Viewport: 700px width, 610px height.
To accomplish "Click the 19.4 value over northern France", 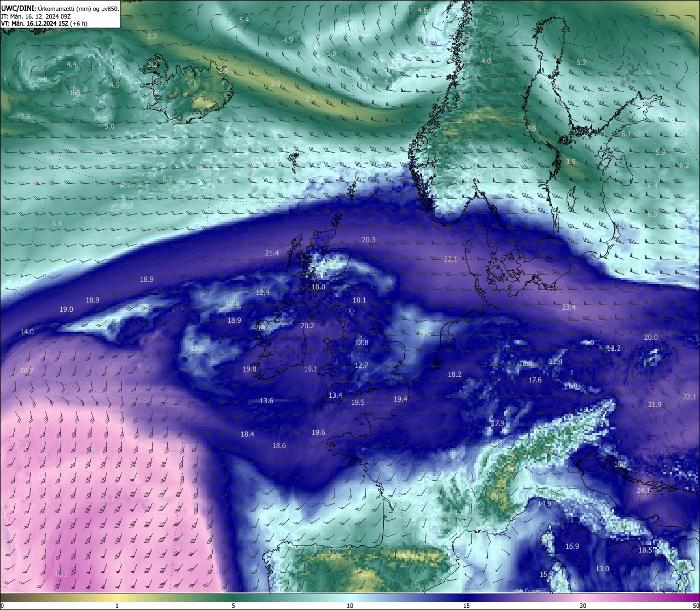I will click(x=400, y=399).
